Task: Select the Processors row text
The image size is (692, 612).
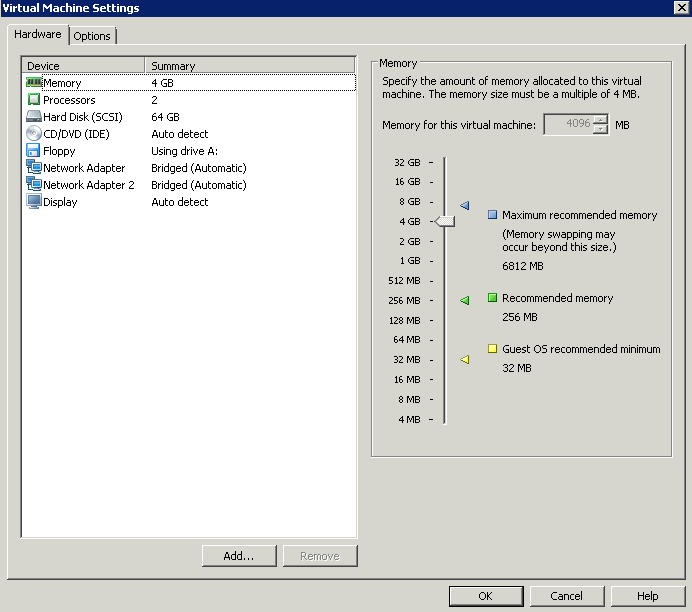Action: point(69,100)
